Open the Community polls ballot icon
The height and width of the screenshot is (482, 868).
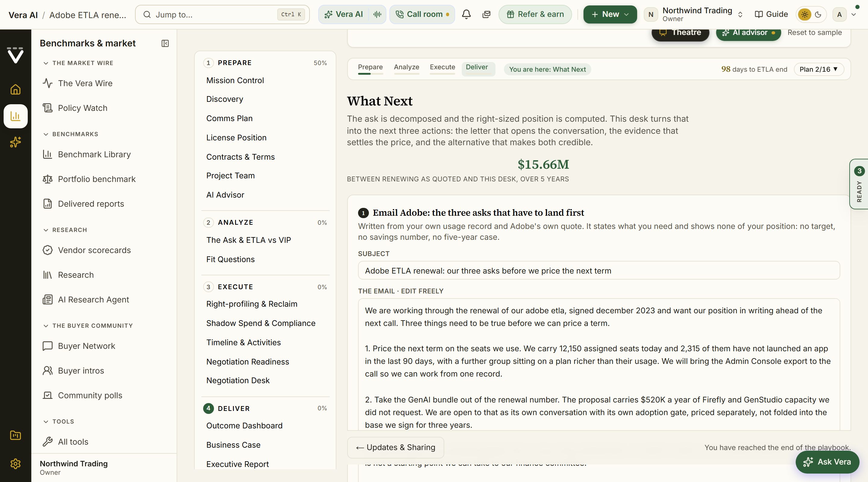tap(48, 395)
